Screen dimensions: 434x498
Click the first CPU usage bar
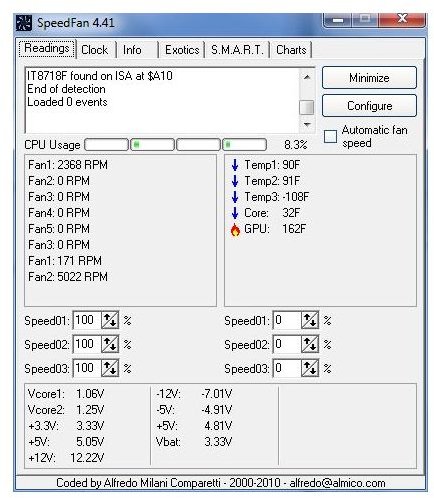click(x=107, y=145)
